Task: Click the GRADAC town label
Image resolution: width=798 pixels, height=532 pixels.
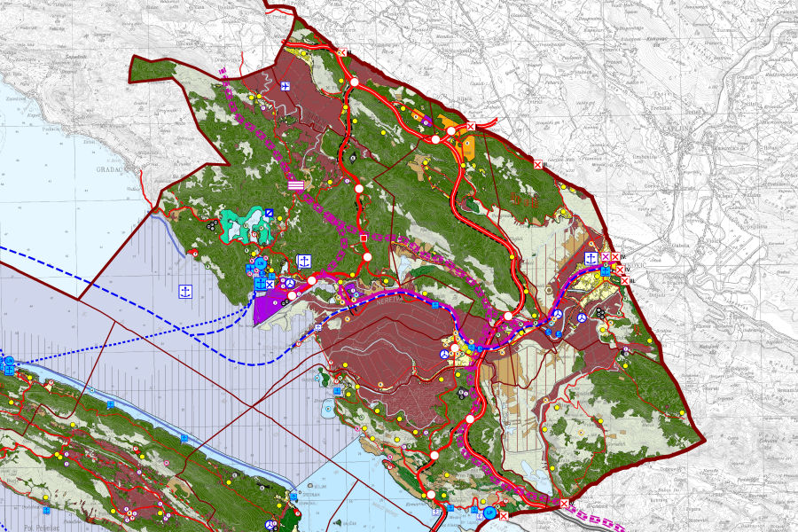Action: tap(114, 166)
